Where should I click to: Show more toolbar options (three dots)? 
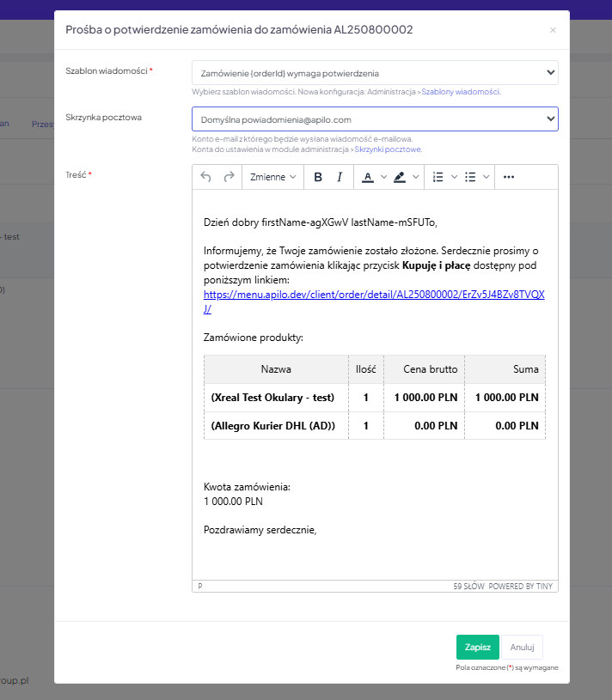click(x=509, y=177)
